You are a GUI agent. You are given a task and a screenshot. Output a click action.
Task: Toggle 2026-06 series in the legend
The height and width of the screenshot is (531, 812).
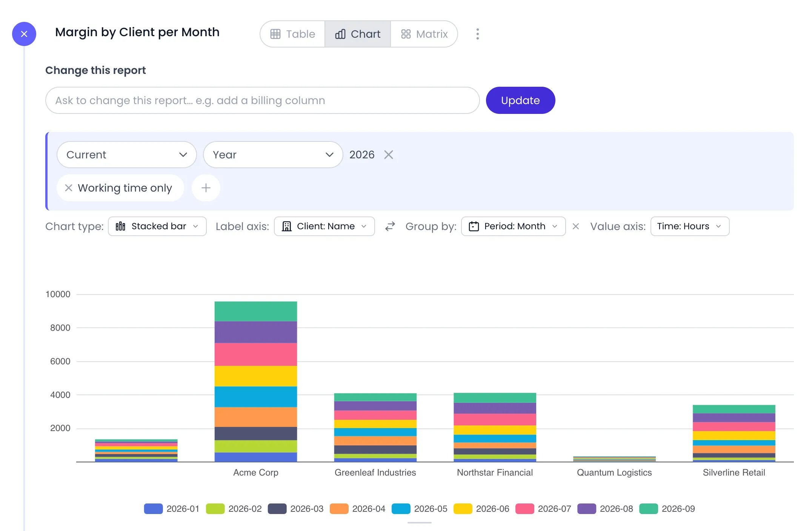(481, 509)
